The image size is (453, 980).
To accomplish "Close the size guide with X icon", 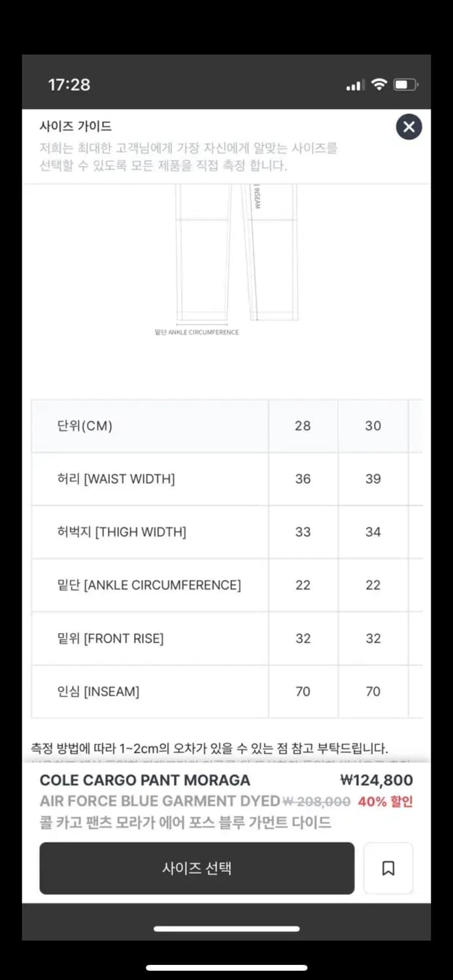I will [409, 127].
